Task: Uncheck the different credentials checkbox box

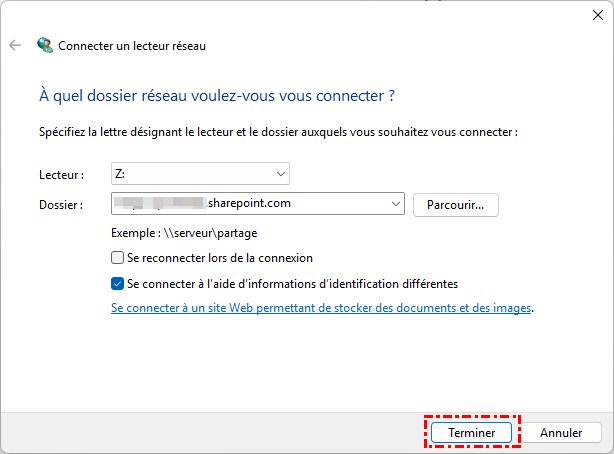Action: point(118,284)
